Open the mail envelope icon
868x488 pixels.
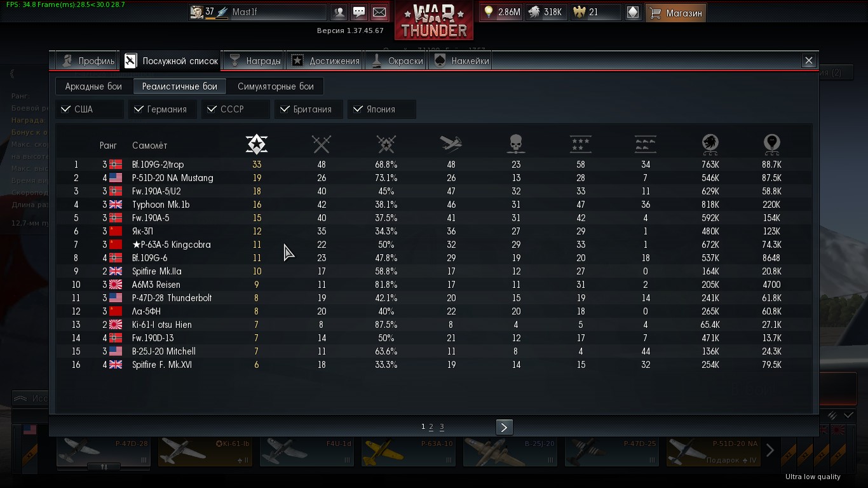click(379, 12)
